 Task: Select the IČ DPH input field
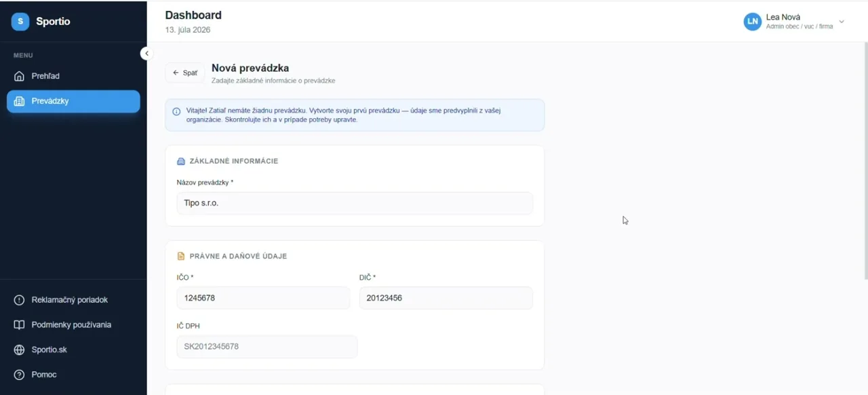point(267,346)
